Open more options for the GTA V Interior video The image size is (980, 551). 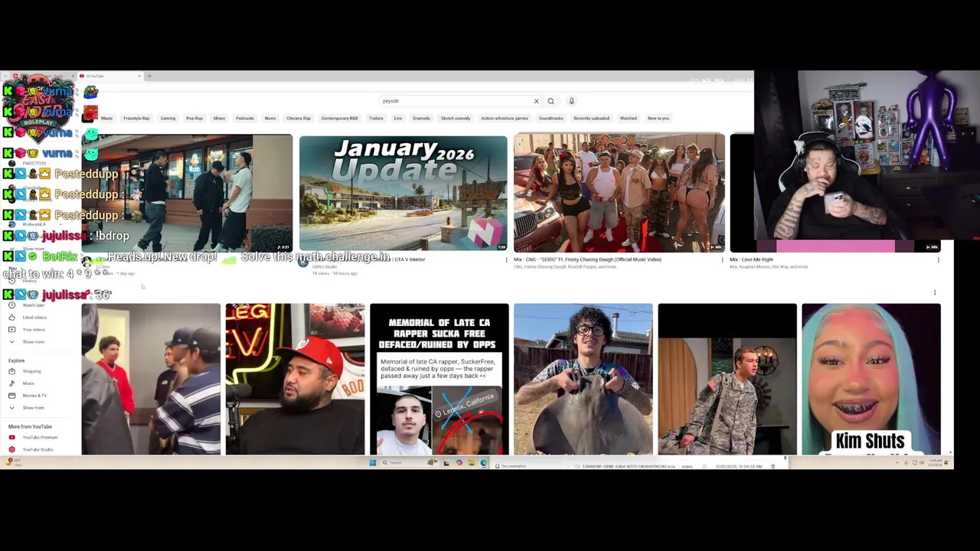tap(506, 260)
